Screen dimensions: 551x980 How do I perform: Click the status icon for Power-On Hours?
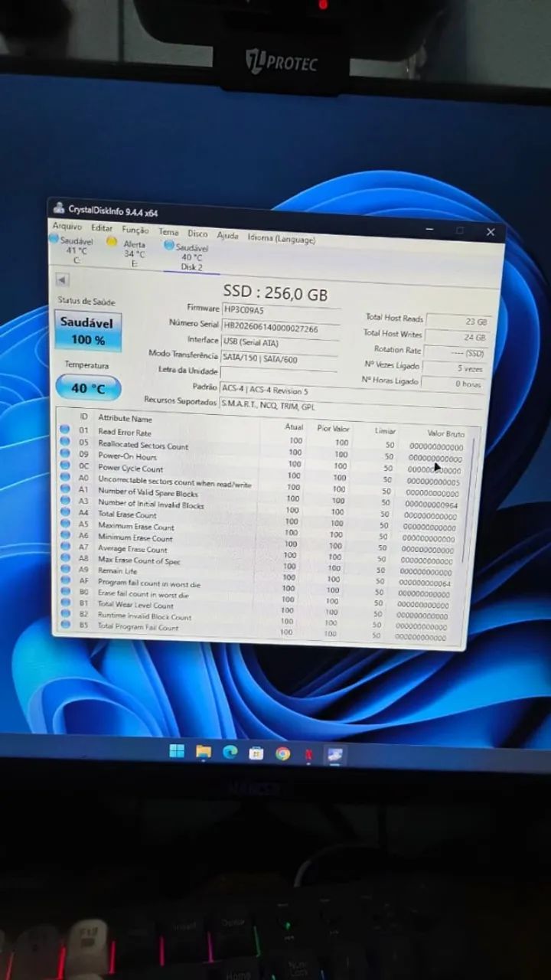tap(65, 453)
